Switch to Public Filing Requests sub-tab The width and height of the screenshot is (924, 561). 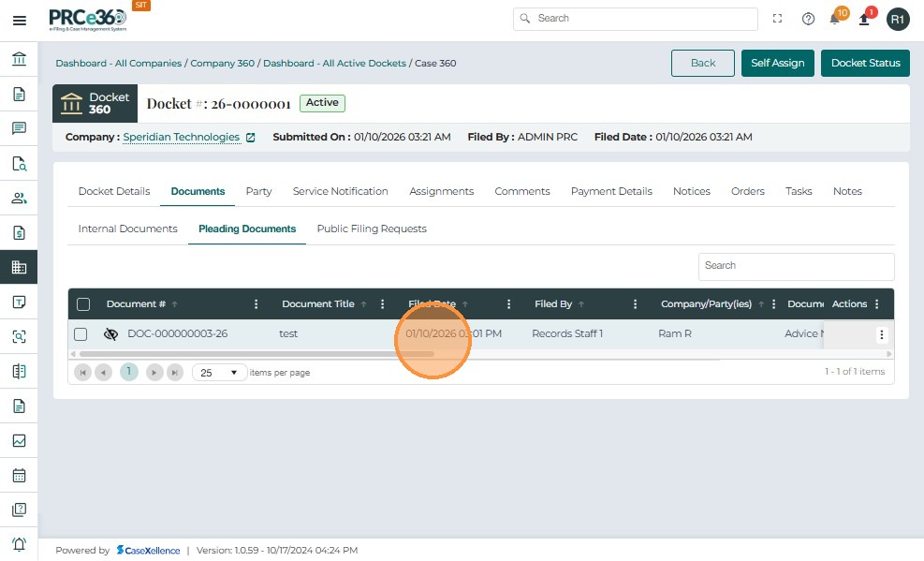(x=372, y=229)
